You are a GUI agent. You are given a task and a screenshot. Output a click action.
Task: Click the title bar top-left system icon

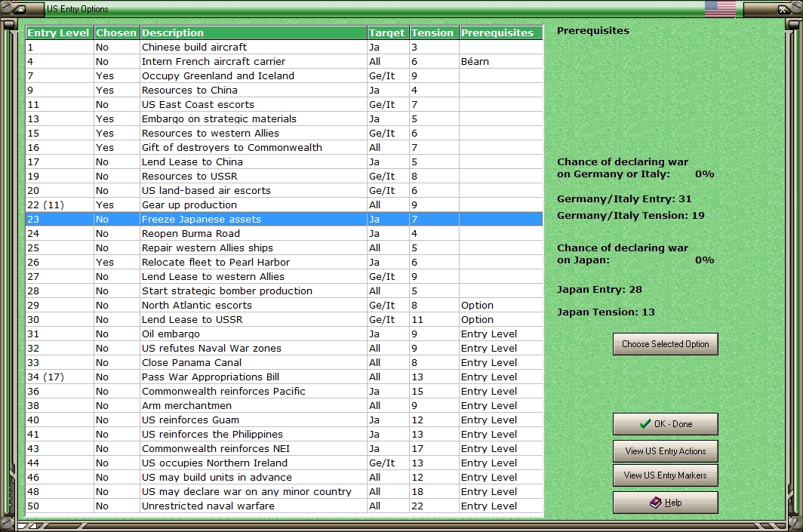[x=20, y=9]
